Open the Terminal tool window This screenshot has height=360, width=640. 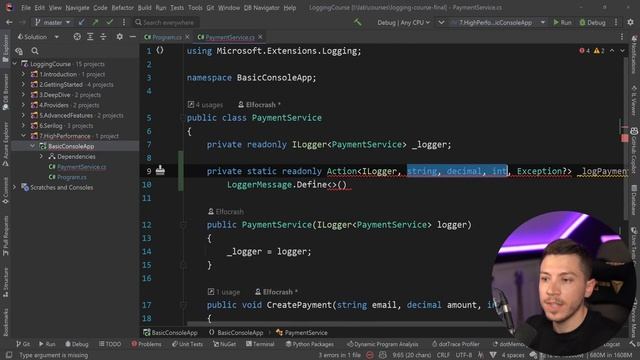260,344
